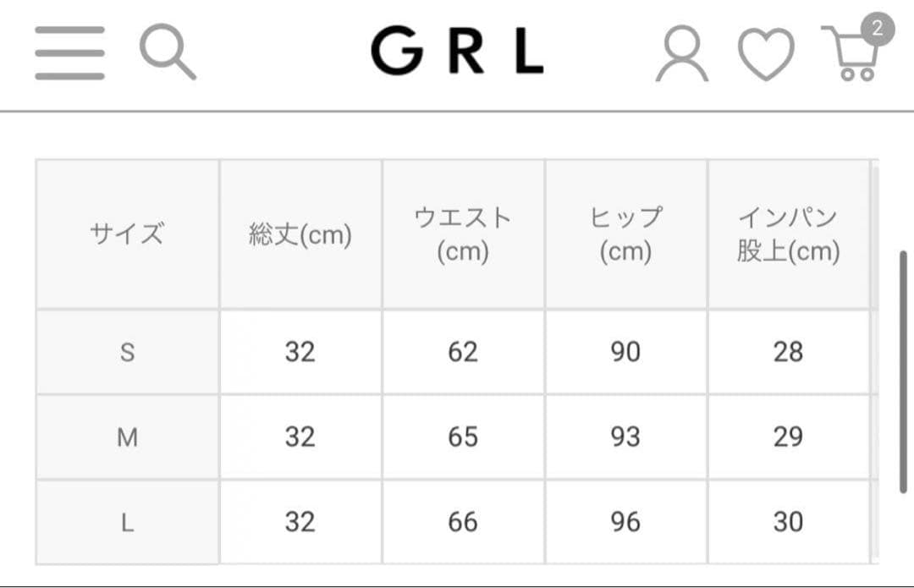
Task: Click the M hip value 93
Action: tap(625, 437)
